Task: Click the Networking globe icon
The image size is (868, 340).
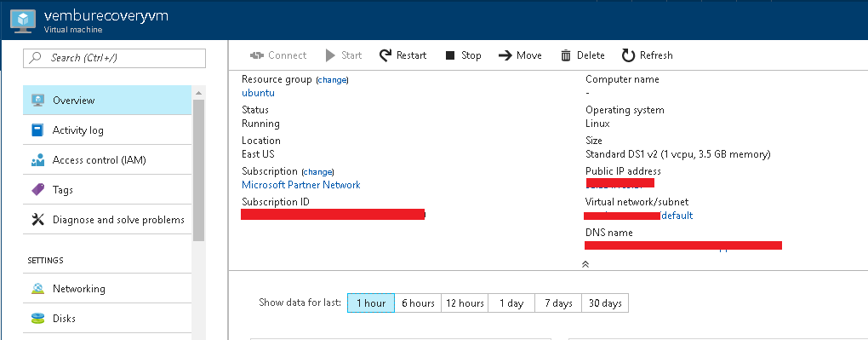Action: [37, 288]
